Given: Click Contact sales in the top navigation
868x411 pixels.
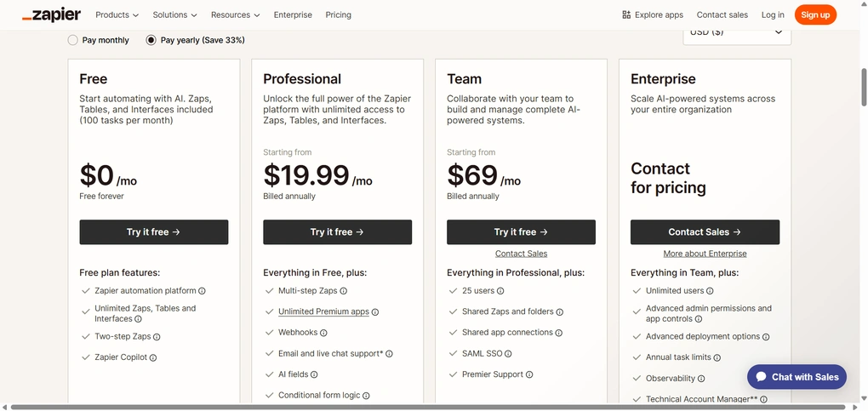Looking at the screenshot, I should coord(722,15).
